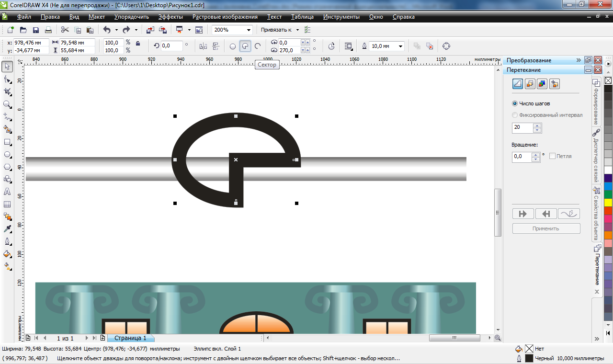
Task: Open the Упорядочить menu
Action: pos(132,17)
